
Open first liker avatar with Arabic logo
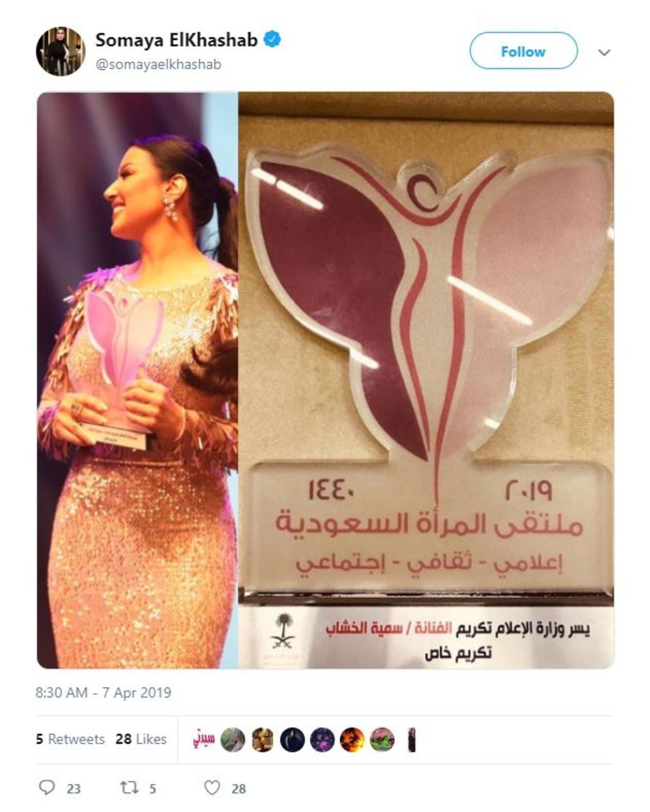pos(204,740)
